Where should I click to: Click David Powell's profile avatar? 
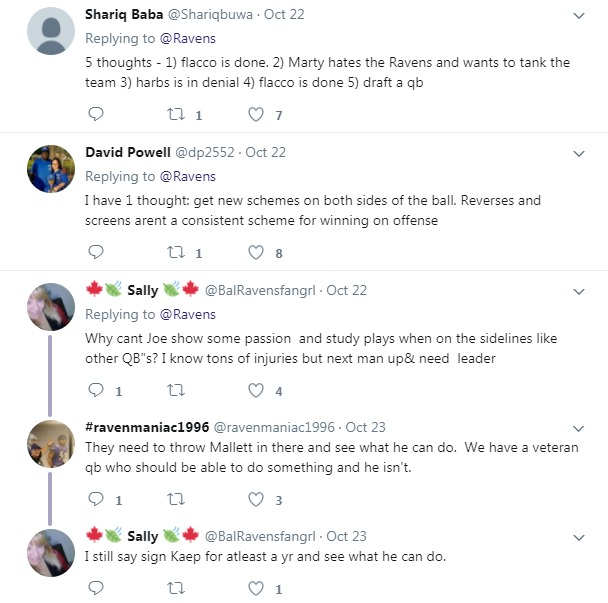pyautogui.click(x=50, y=168)
